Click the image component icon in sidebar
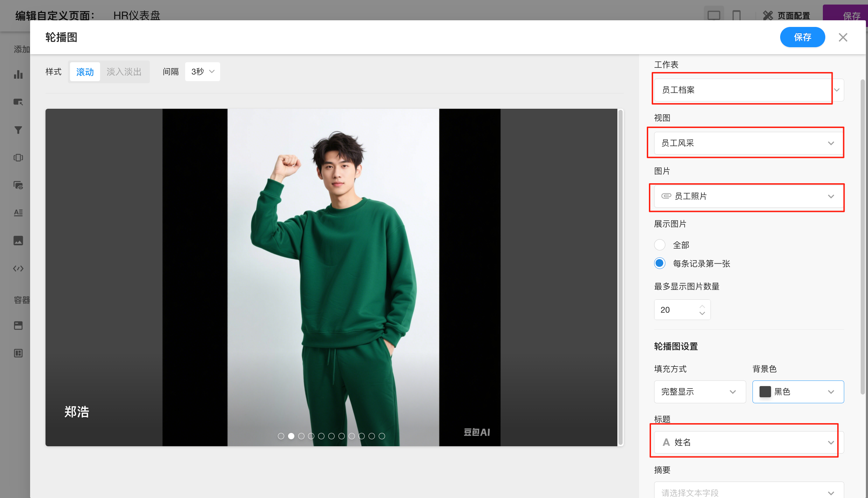 (18, 241)
